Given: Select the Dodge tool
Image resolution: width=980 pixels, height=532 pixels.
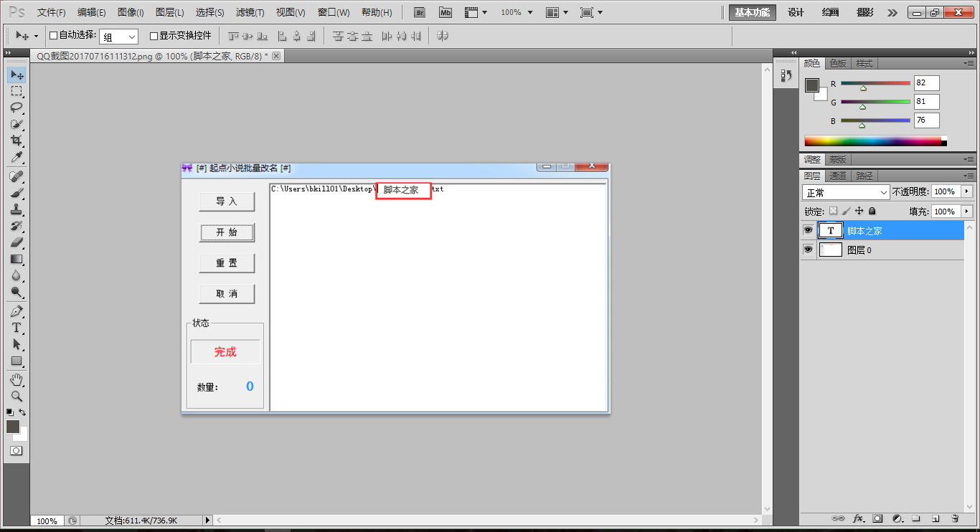Looking at the screenshot, I should (17, 292).
